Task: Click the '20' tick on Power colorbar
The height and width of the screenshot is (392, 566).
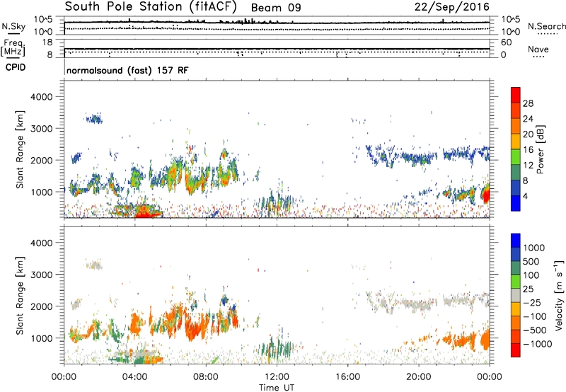Action: pos(528,134)
